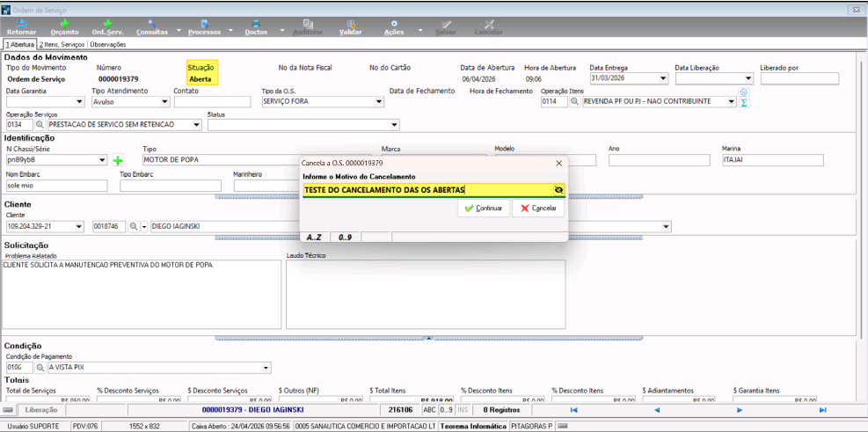Open the Data Liberação dropdown
The width and height of the screenshot is (868, 432).
[749, 78]
